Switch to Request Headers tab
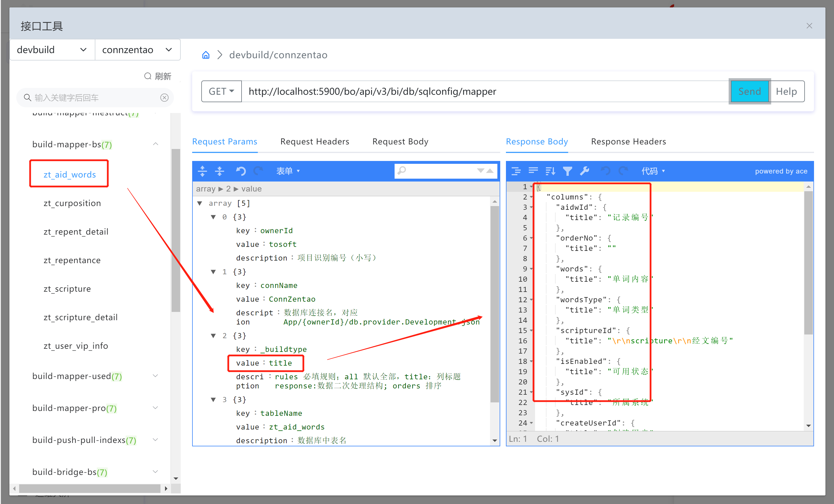 coord(315,141)
